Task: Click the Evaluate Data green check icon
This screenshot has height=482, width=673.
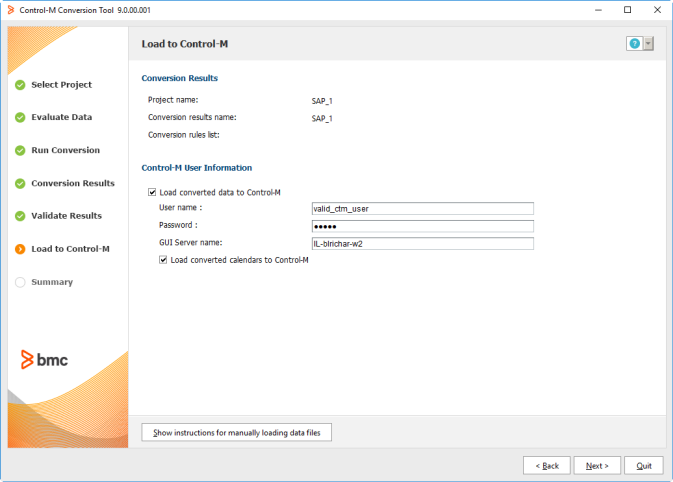Action: pos(20,117)
